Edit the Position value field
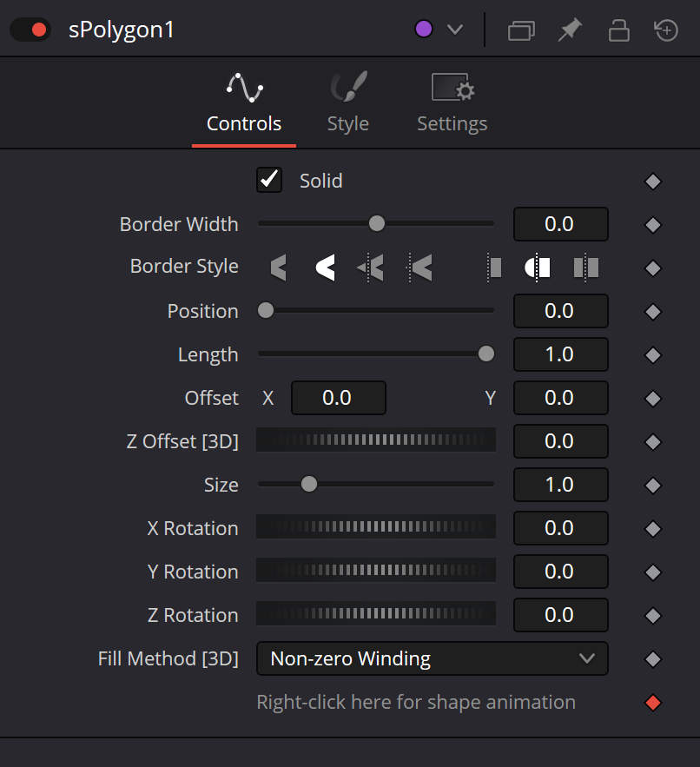 pos(560,311)
